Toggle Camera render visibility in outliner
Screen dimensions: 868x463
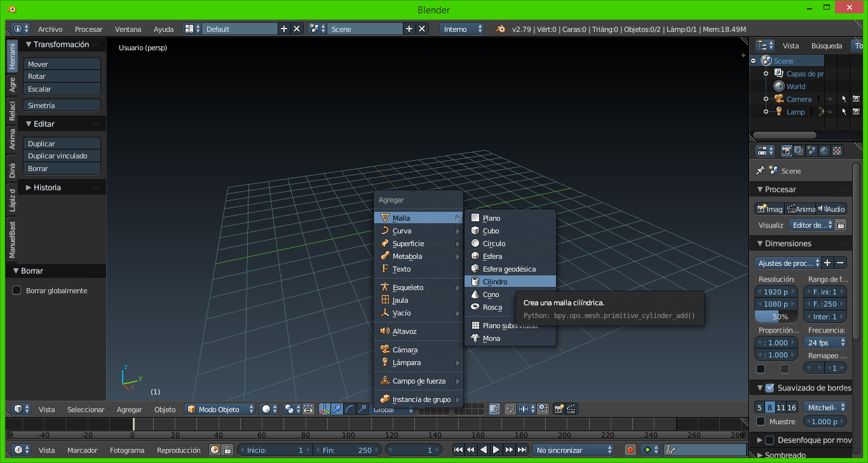click(855, 99)
